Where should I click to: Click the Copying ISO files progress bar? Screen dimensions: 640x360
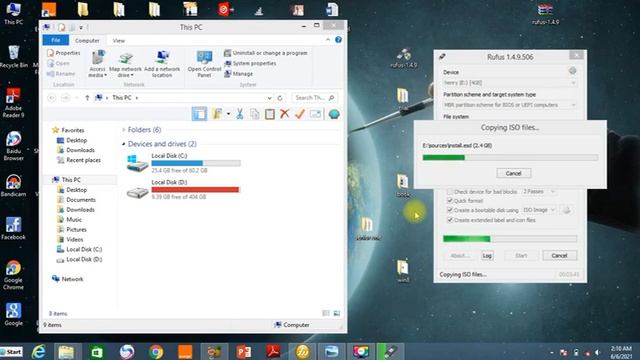pyautogui.click(x=510, y=158)
